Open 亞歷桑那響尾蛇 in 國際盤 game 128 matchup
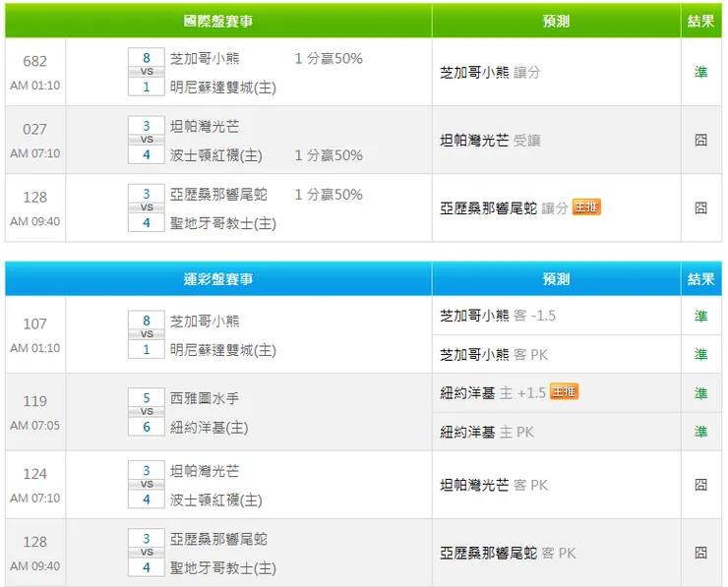 (218, 195)
